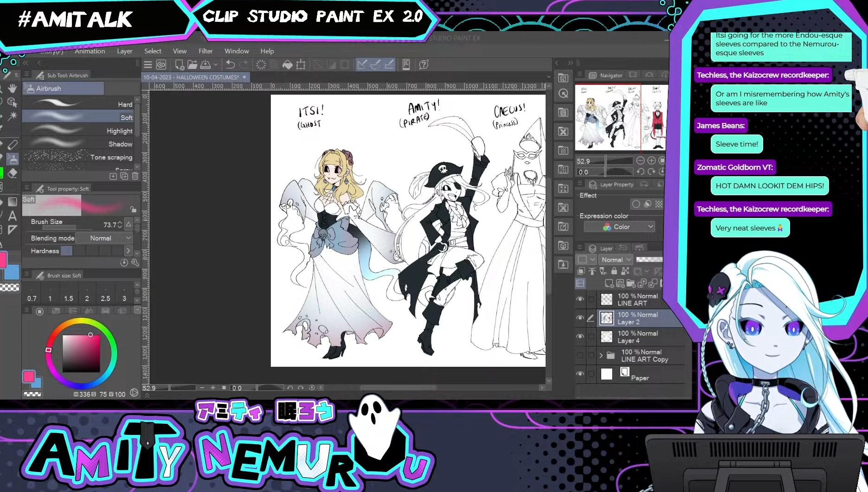The width and height of the screenshot is (868, 492).
Task: Switch to the HALLOWEEN COSTUMES canvas tab
Action: [x=195, y=77]
